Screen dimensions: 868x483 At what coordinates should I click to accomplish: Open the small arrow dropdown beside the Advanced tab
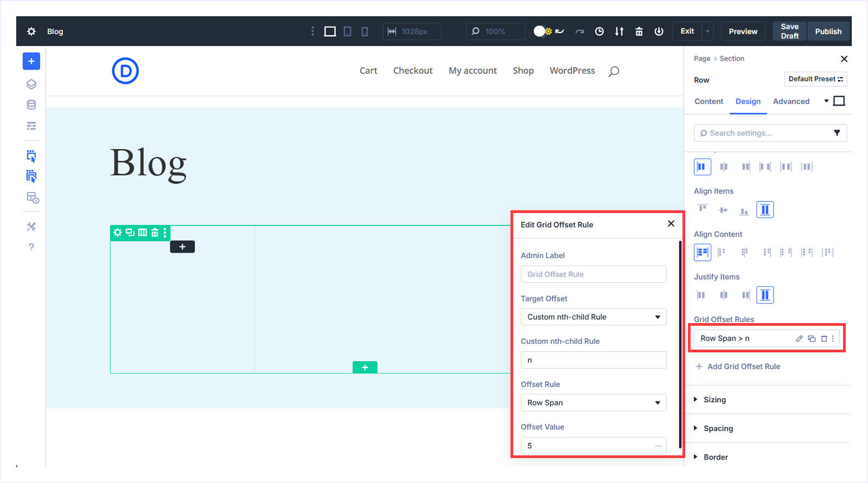tap(826, 101)
